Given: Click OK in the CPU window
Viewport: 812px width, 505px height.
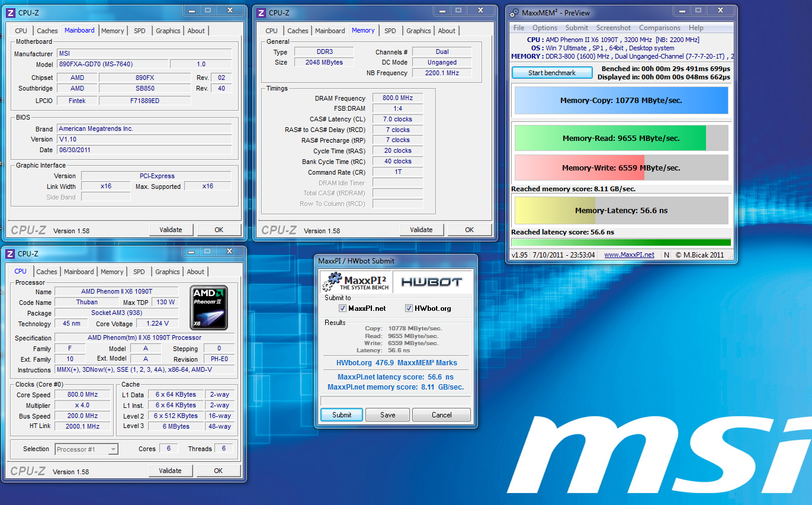Looking at the screenshot, I should [x=219, y=471].
